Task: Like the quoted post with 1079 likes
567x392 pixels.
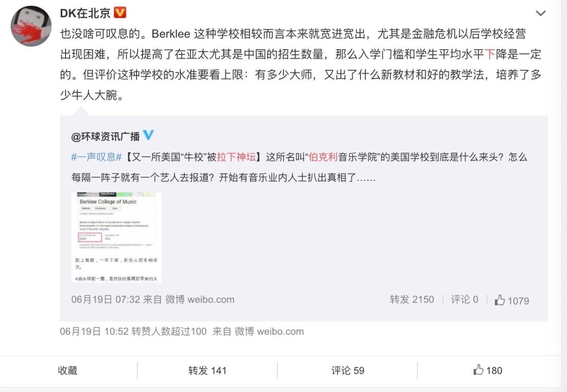Action: click(512, 300)
